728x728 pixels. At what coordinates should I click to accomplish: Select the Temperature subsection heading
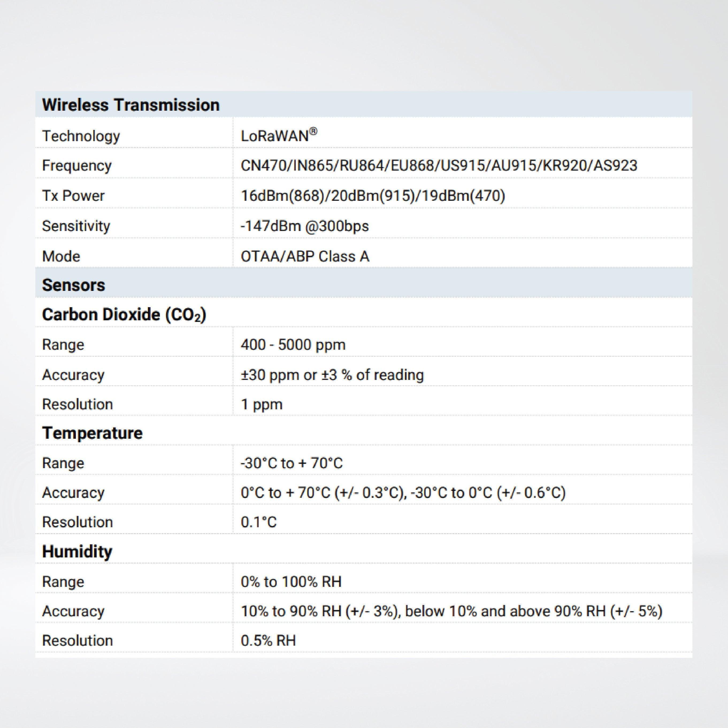(93, 433)
